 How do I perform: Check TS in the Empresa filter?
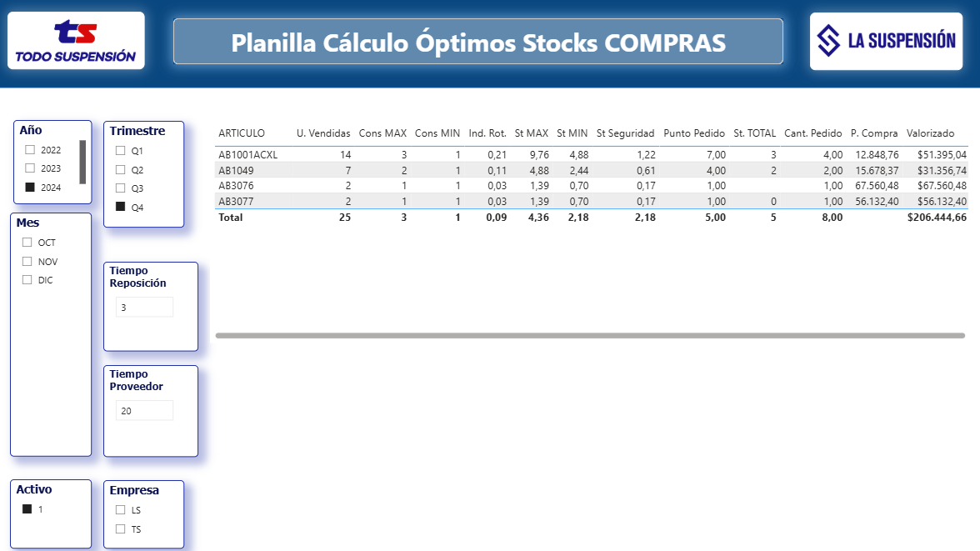point(120,528)
